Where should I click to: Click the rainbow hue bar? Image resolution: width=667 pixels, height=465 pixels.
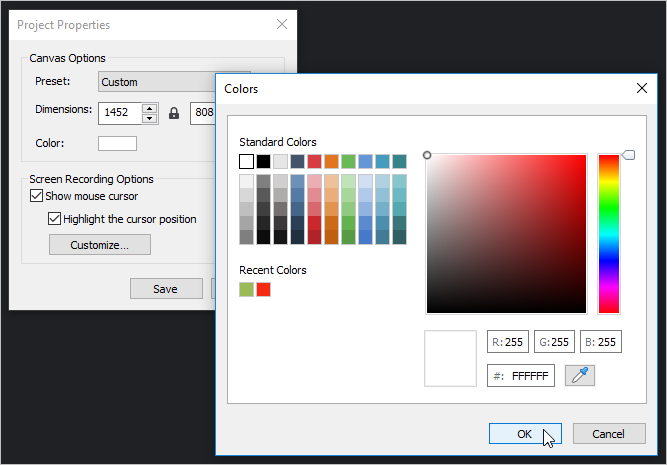coord(609,234)
